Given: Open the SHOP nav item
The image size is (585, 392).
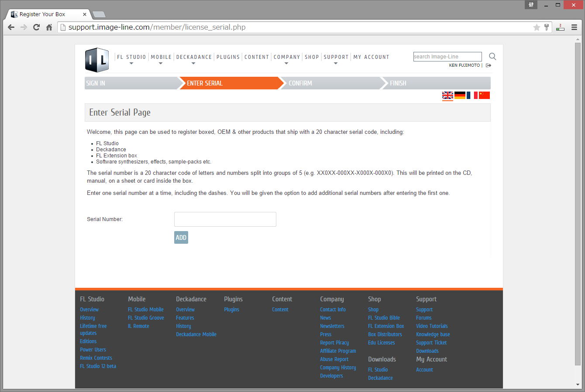Looking at the screenshot, I should [312, 57].
